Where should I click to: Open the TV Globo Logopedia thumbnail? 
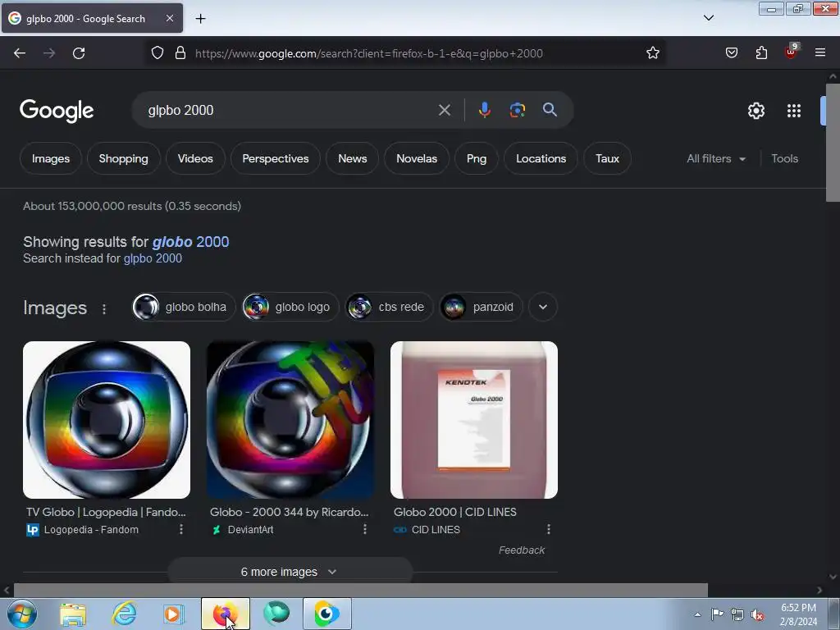click(107, 420)
